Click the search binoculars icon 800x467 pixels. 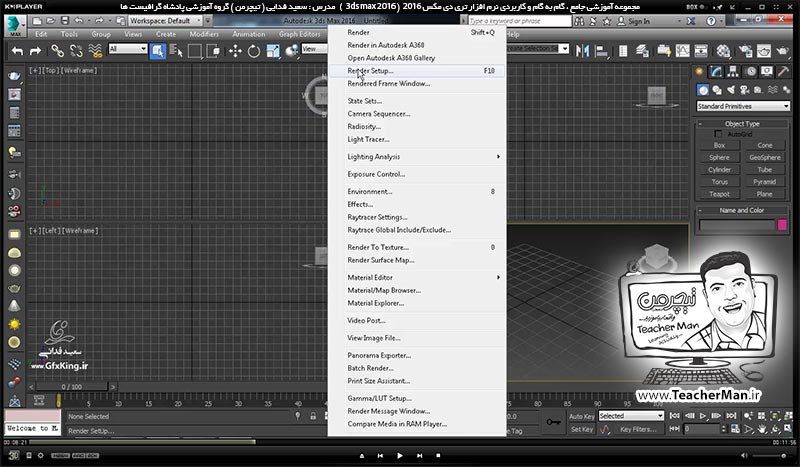(579, 21)
